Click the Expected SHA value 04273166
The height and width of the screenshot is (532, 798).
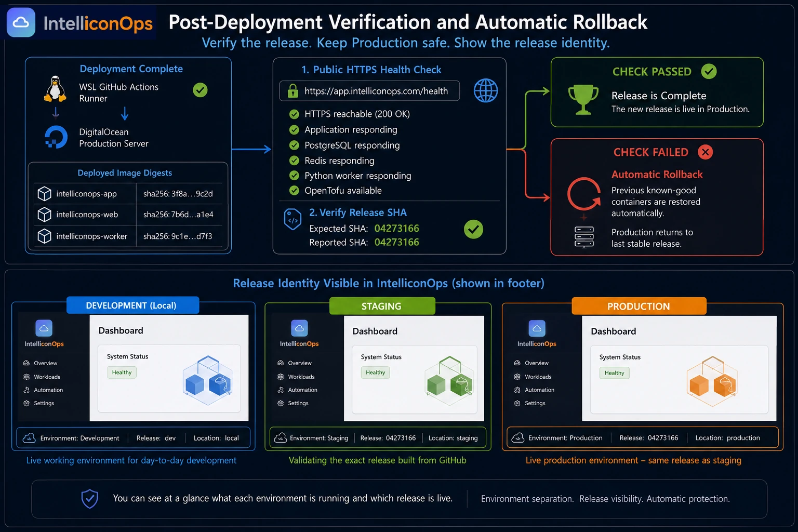tap(397, 229)
